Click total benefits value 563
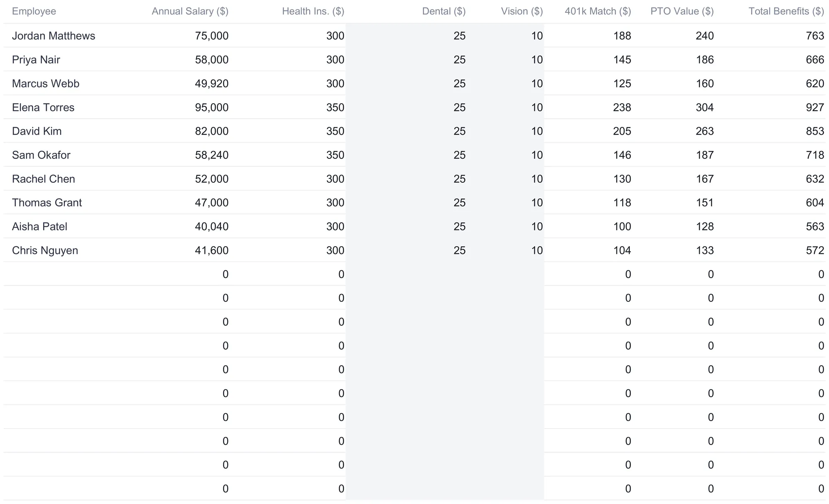The image size is (829, 504). coord(815,226)
